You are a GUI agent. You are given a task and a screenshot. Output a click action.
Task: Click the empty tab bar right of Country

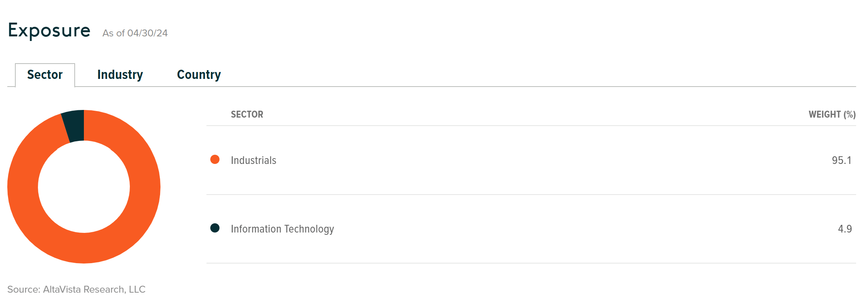[536, 75]
